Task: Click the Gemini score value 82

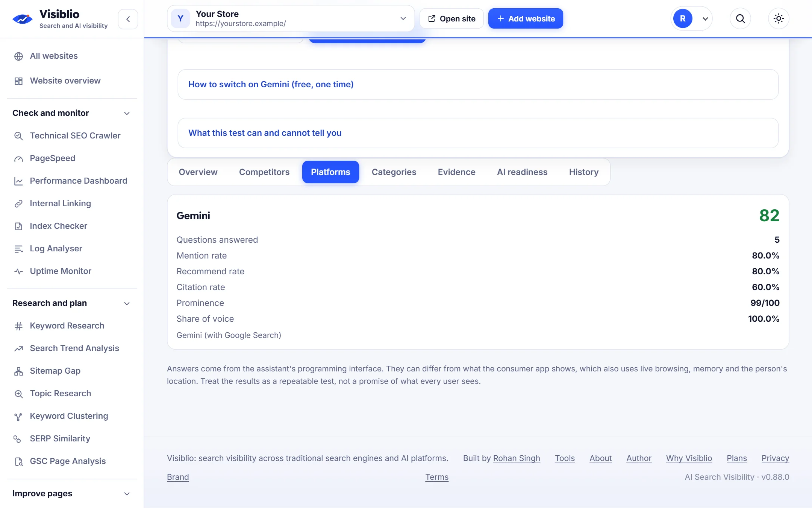Action: 769,216
